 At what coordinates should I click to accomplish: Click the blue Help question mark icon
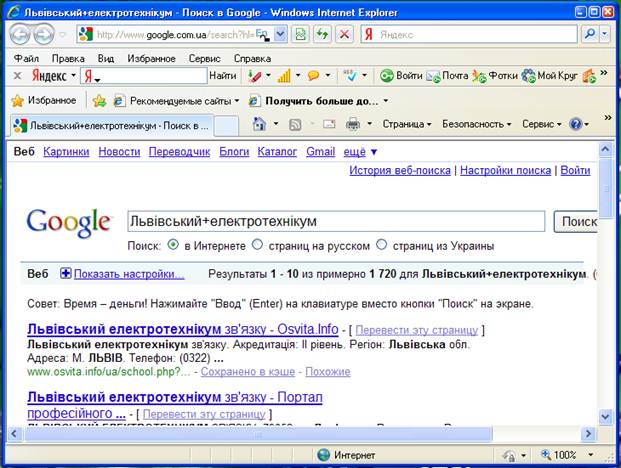tap(575, 124)
